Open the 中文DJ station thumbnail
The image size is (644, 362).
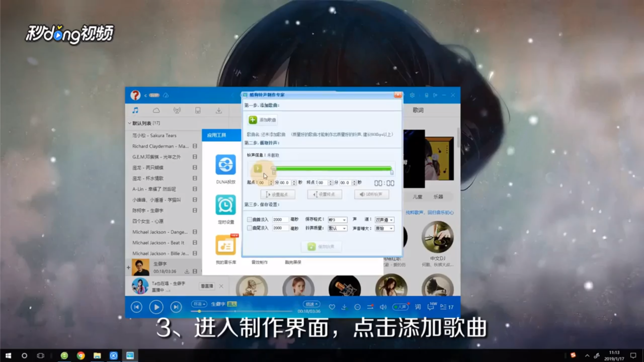438,237
